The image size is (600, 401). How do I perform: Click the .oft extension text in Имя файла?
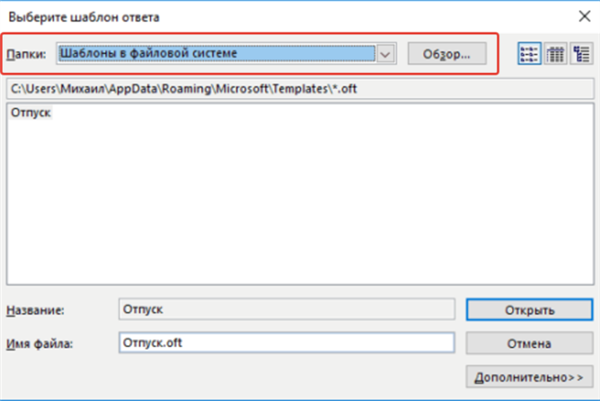(x=172, y=342)
